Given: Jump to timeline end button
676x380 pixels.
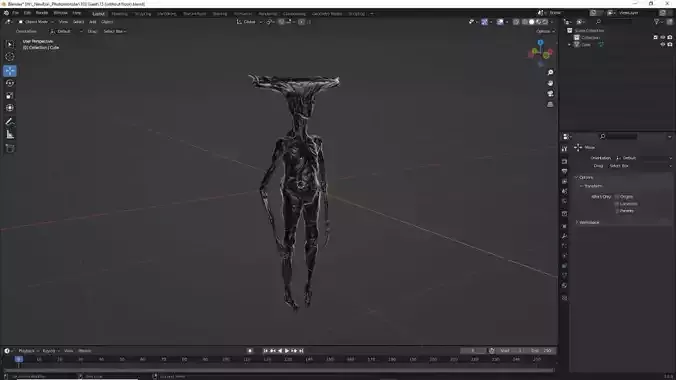Looking at the screenshot, I should tap(301, 351).
